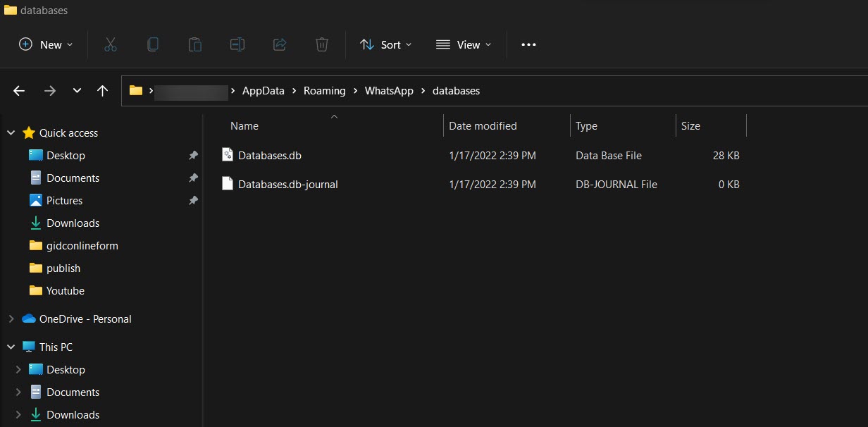Open Downloads under This PC
Image resolution: width=868 pixels, height=427 pixels.
[73, 414]
